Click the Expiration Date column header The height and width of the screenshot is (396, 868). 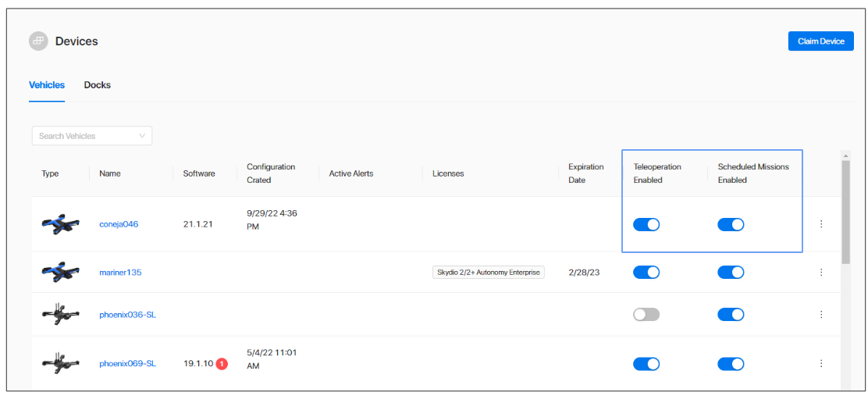[x=586, y=173]
